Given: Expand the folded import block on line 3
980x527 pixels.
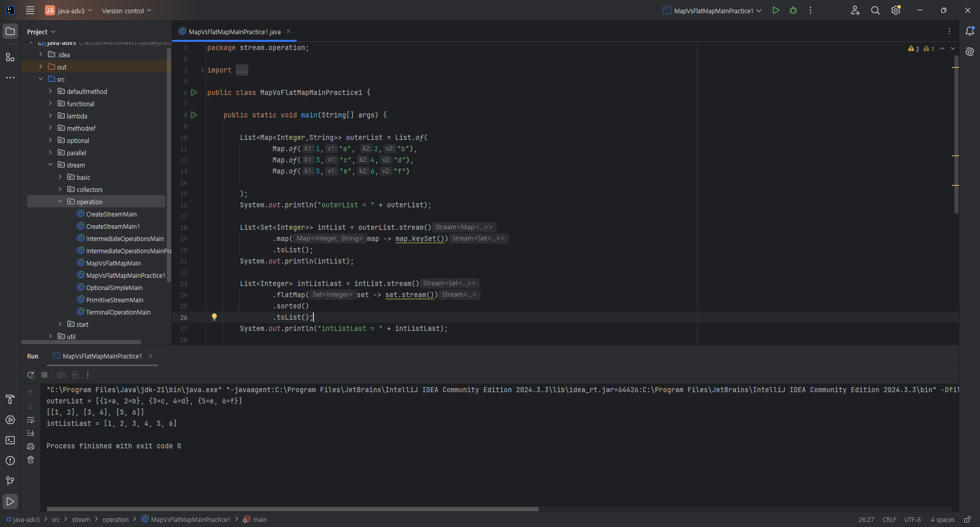Looking at the screenshot, I should click(202, 70).
